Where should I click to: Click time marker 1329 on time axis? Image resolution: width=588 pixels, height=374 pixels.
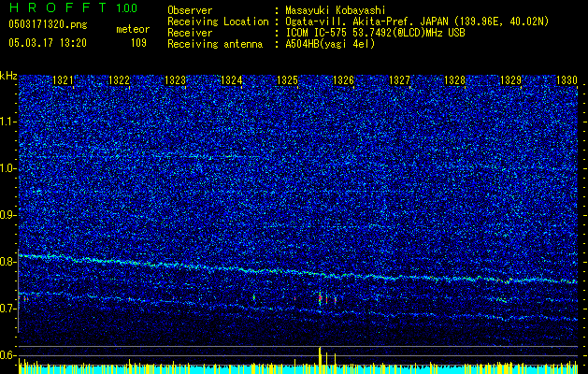[x=510, y=79]
